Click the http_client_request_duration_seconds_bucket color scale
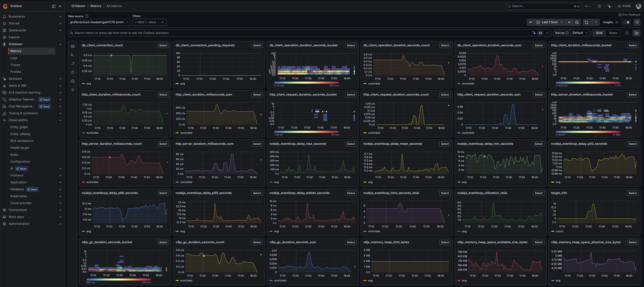Image resolution: width=644 pixels, height=287 pixels. pos(306,132)
